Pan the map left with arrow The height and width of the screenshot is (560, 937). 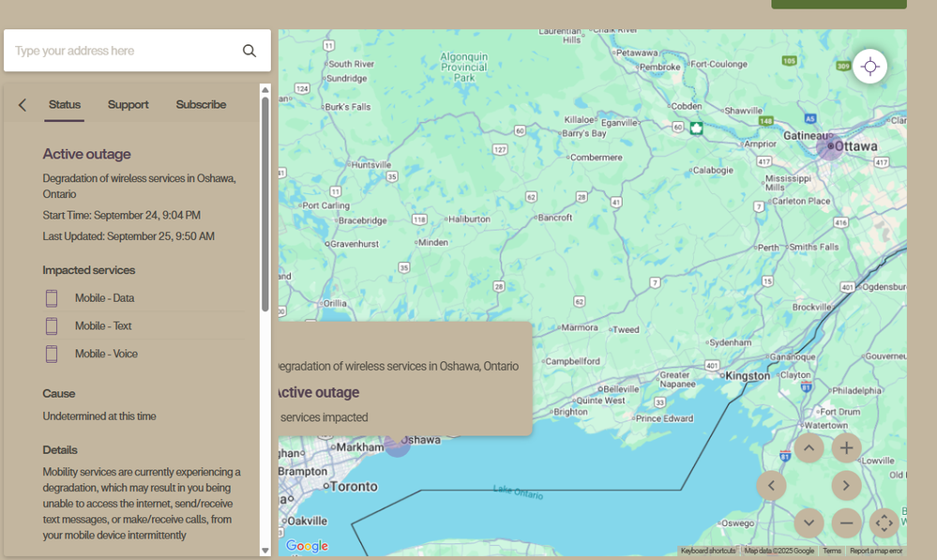point(771,485)
